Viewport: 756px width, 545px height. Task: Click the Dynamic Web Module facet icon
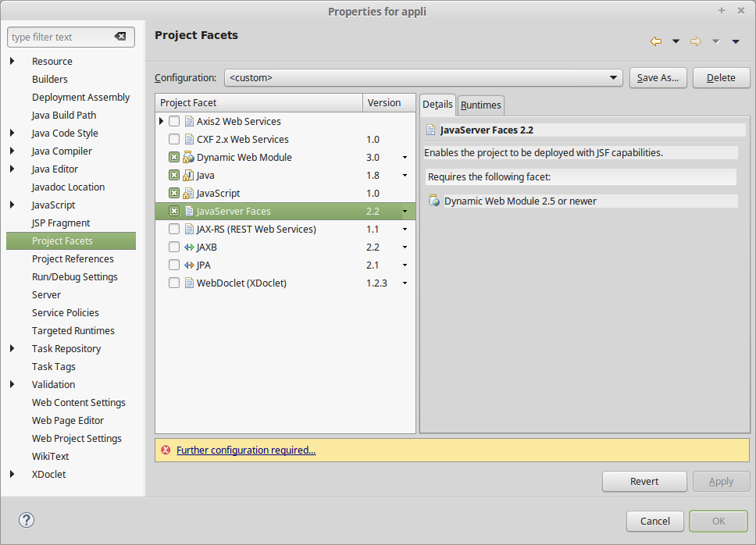click(187, 157)
